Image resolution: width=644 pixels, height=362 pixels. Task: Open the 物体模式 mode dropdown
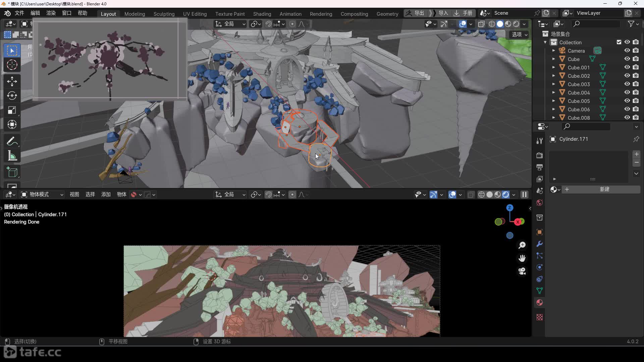click(42, 195)
